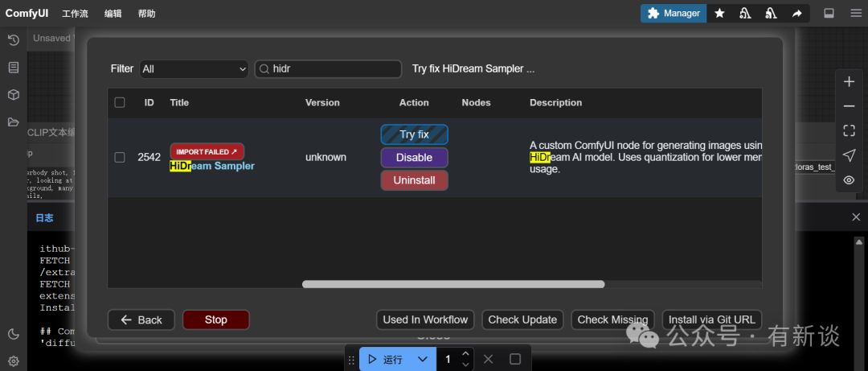Click the ComfyUI logo text
This screenshot has width=868, height=371.
coord(27,14)
